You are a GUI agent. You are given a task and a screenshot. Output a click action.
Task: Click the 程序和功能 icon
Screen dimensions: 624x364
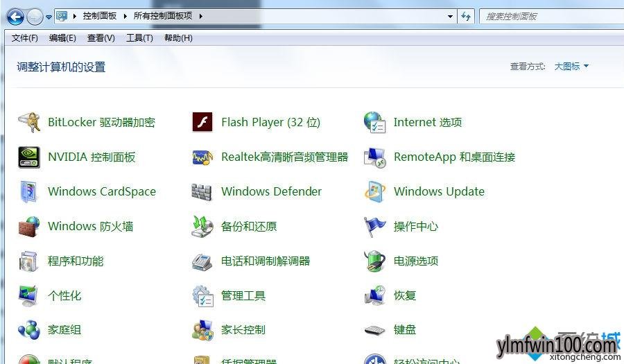pos(28,261)
